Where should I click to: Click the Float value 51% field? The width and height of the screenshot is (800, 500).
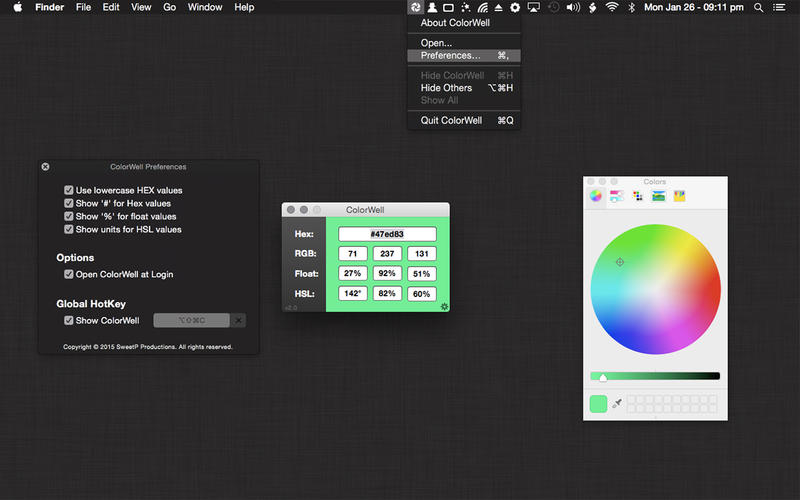point(422,273)
